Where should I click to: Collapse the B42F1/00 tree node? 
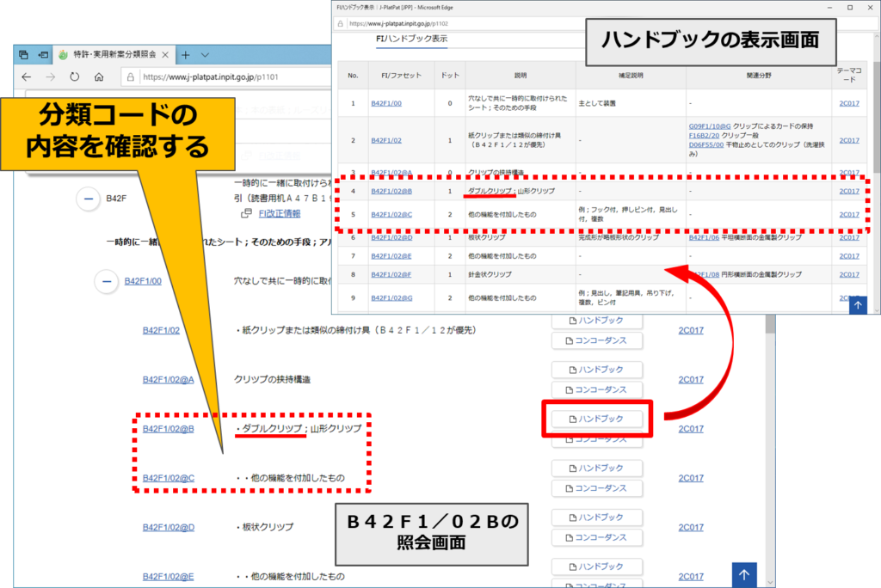106,280
